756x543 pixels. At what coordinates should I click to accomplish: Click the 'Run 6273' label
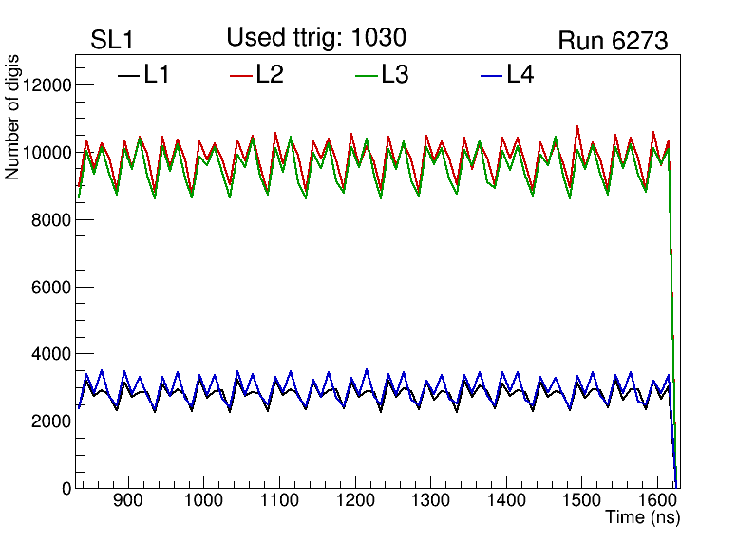(x=613, y=42)
